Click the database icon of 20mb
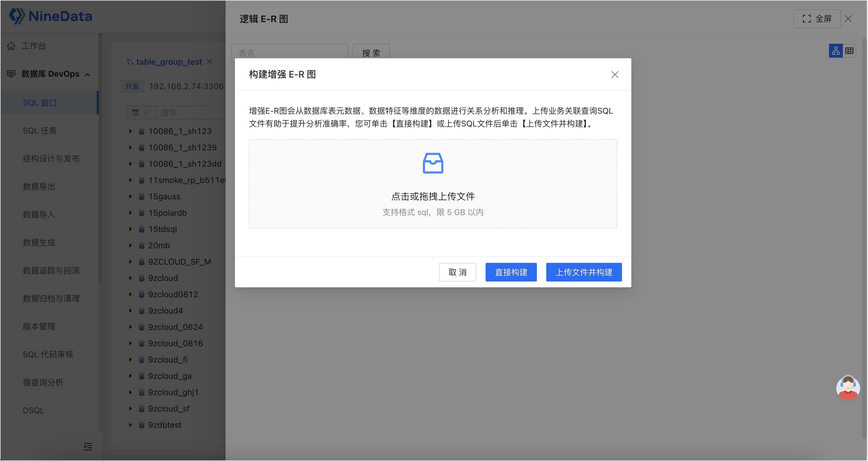868x461 pixels. pyautogui.click(x=142, y=245)
